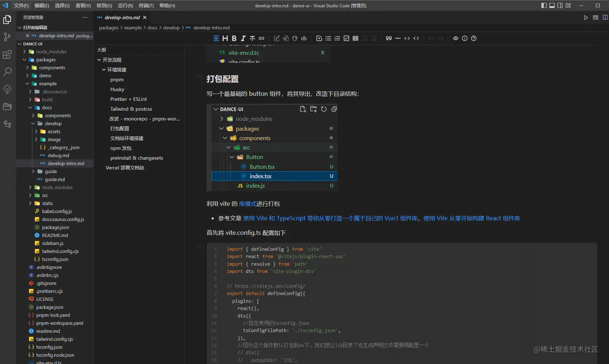Click the pencil edit icon in toolbar
The height and width of the screenshot is (364, 609).
277,38
